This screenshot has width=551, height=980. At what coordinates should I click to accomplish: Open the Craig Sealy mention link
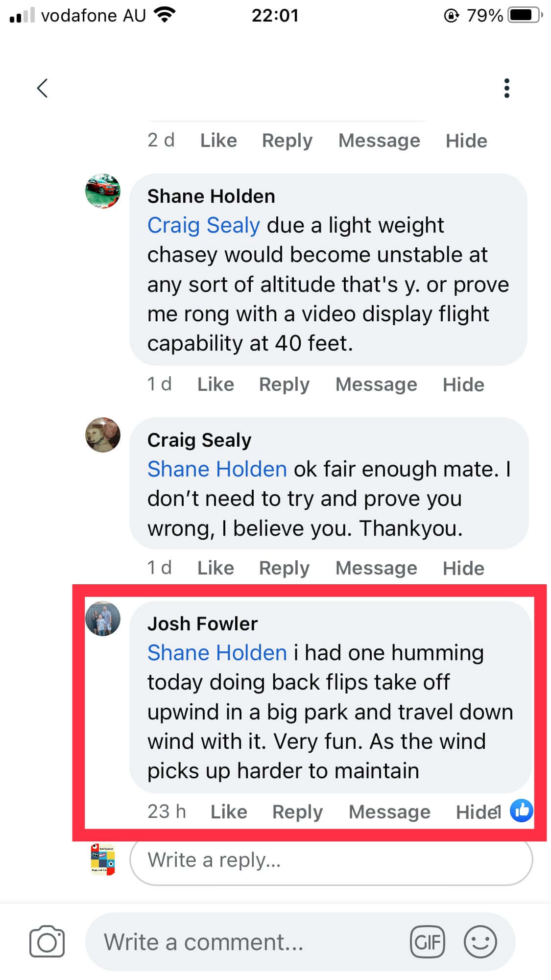[203, 225]
